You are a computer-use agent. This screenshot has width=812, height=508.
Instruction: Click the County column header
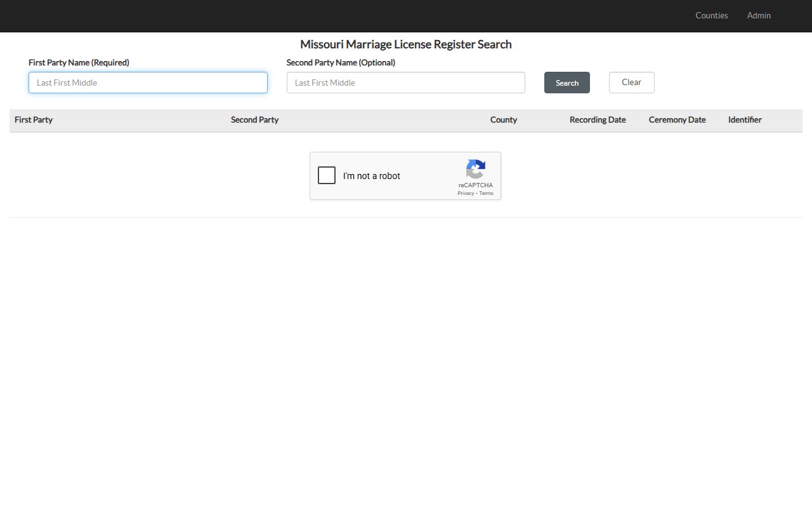point(503,119)
